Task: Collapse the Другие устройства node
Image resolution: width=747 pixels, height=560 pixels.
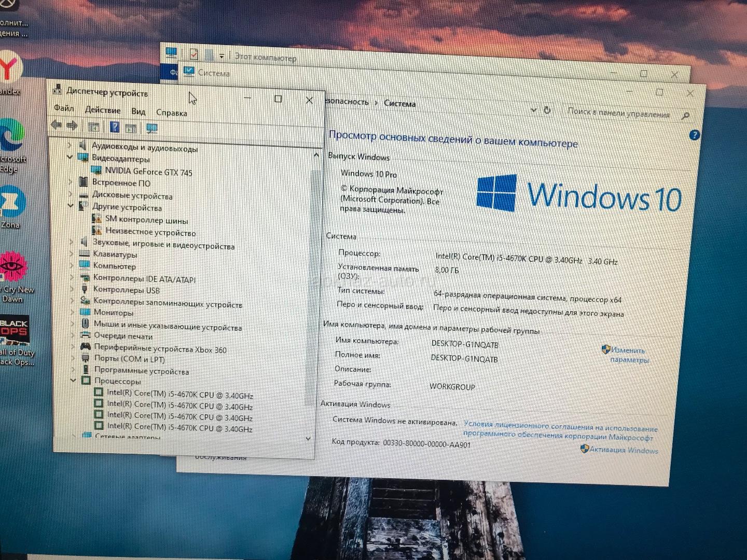Action: [x=71, y=206]
